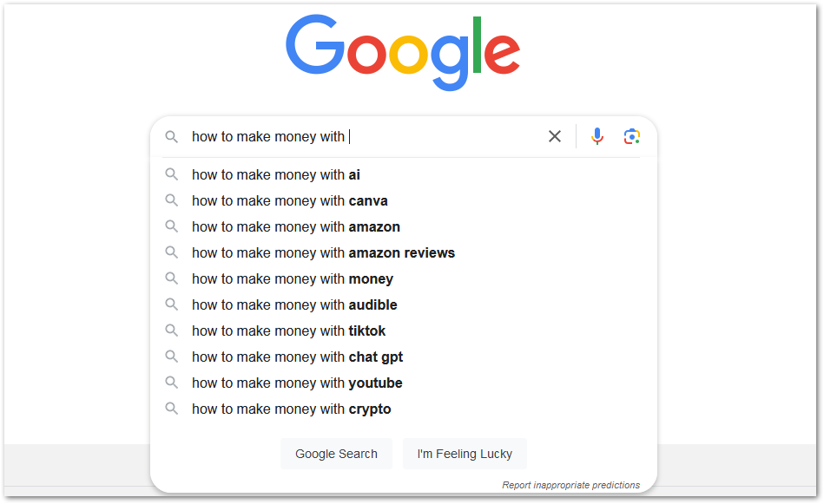Select the 'youtube' autocomplete suggestion
Screen dimensions: 824x504
click(x=297, y=383)
